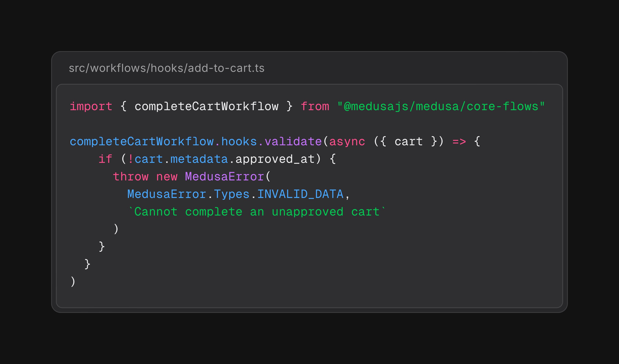Click completeCartWorkflow before .hooks
The width and height of the screenshot is (619, 364).
142,142
